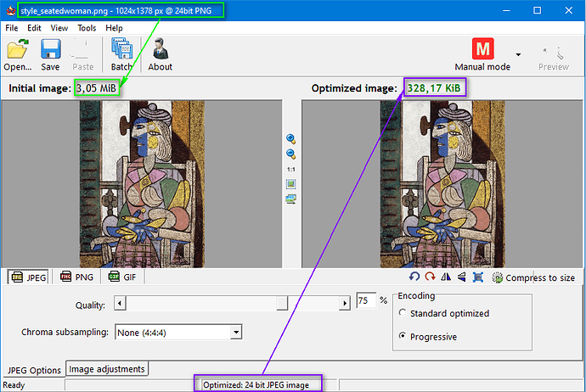Switch to the GIF format tab
586x392 pixels.
click(x=122, y=277)
